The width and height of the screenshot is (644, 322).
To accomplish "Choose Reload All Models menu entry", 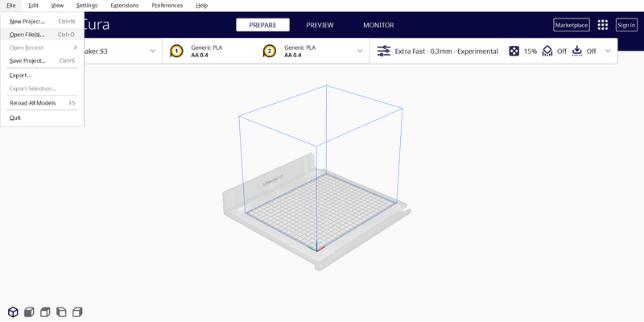I will coord(43,103).
